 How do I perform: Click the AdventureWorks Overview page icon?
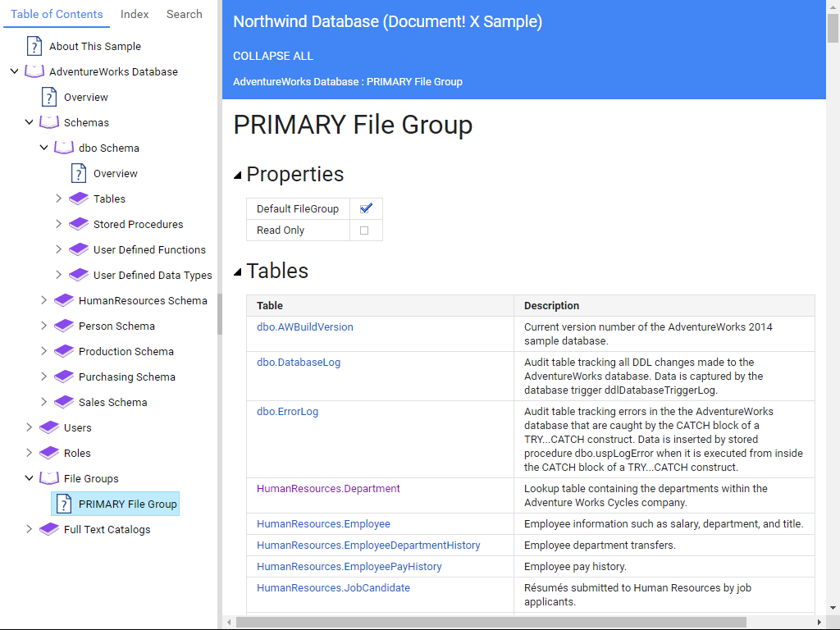coord(48,97)
